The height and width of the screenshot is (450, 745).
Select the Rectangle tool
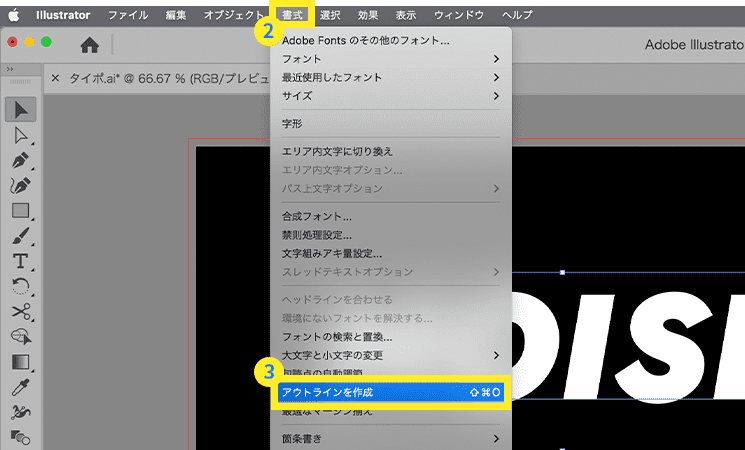pos(21,211)
